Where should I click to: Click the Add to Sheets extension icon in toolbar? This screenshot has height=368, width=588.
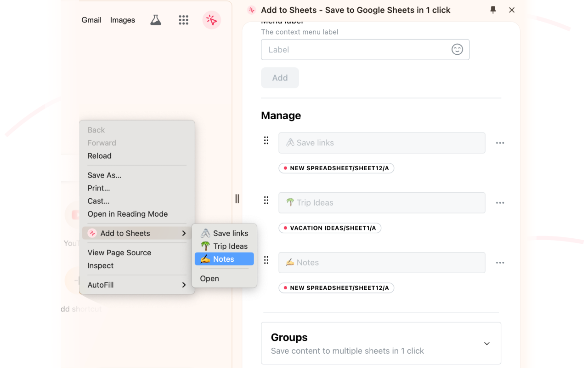(x=211, y=20)
